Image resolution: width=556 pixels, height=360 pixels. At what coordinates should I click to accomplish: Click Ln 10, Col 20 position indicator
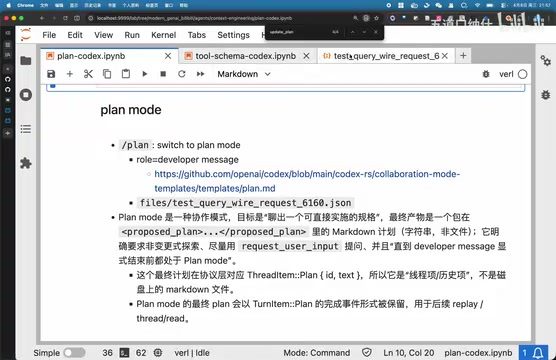point(408,353)
